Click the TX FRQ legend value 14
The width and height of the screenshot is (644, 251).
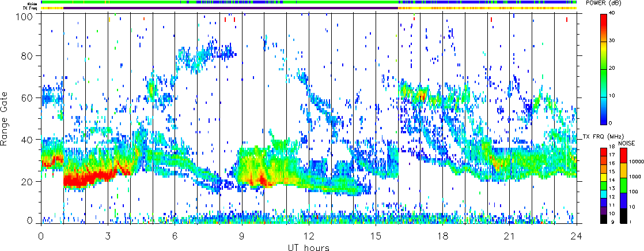tap(612, 180)
